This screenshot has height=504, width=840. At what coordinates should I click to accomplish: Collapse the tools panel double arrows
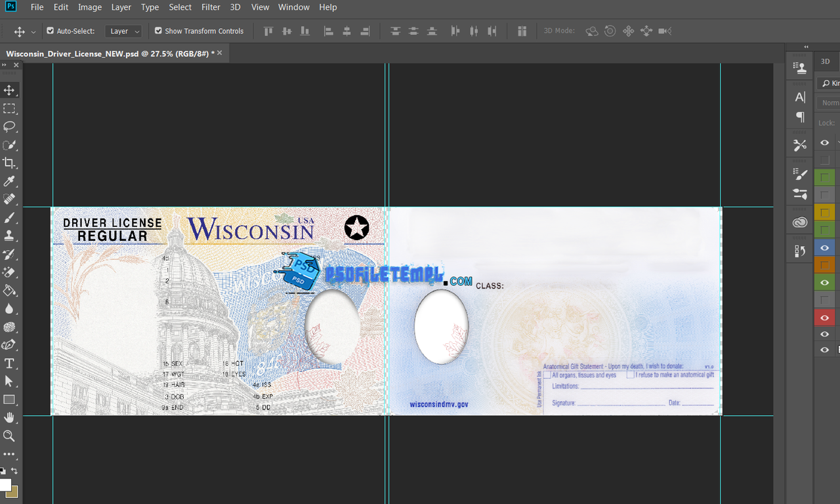point(5,65)
